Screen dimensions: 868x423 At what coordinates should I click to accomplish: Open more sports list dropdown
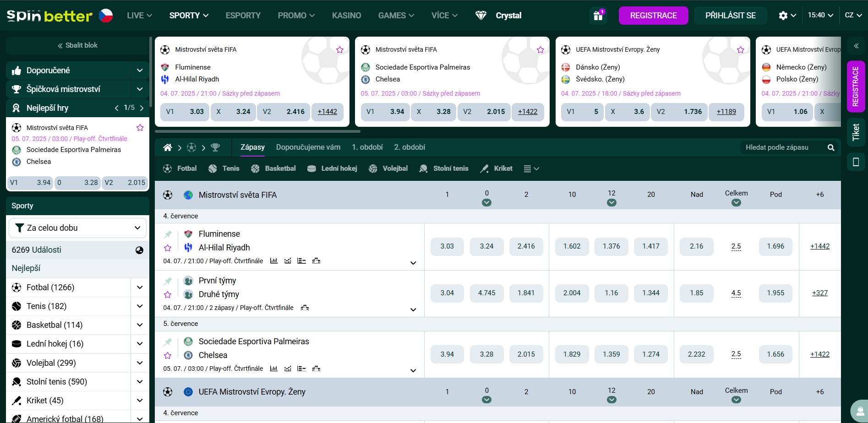(x=531, y=168)
